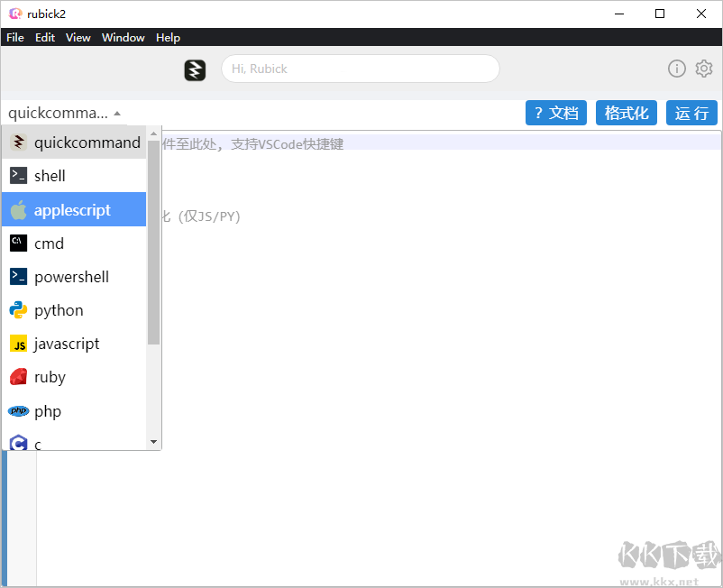The height and width of the screenshot is (588, 723).
Task: Click the yellow JS javascript icon
Action: tap(18, 344)
